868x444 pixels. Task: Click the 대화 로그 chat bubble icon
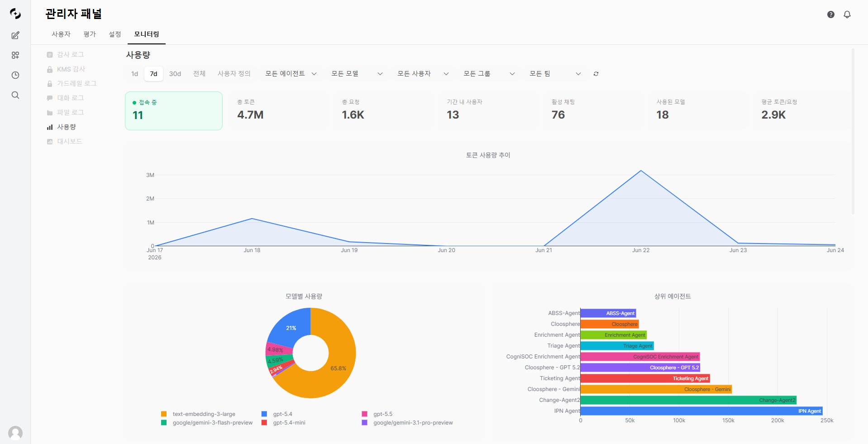[50, 98]
